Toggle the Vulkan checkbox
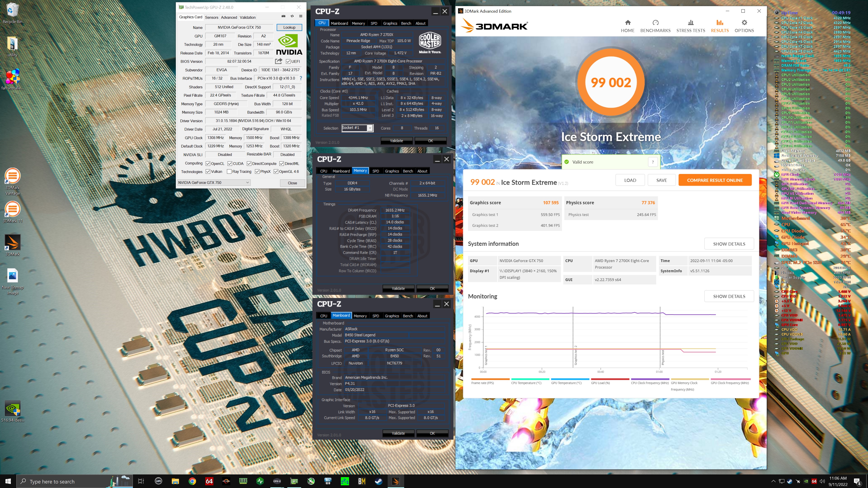Image resolution: width=868 pixels, height=488 pixels. (208, 171)
